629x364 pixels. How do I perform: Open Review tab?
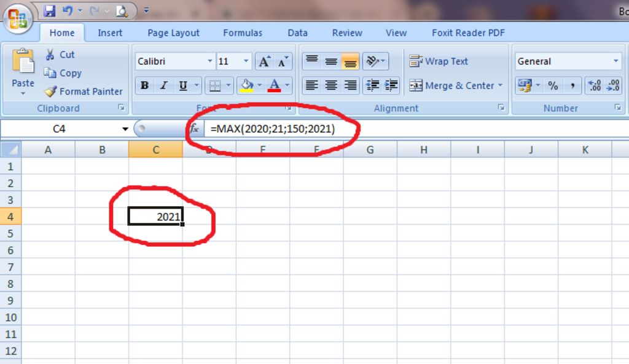[x=347, y=33]
